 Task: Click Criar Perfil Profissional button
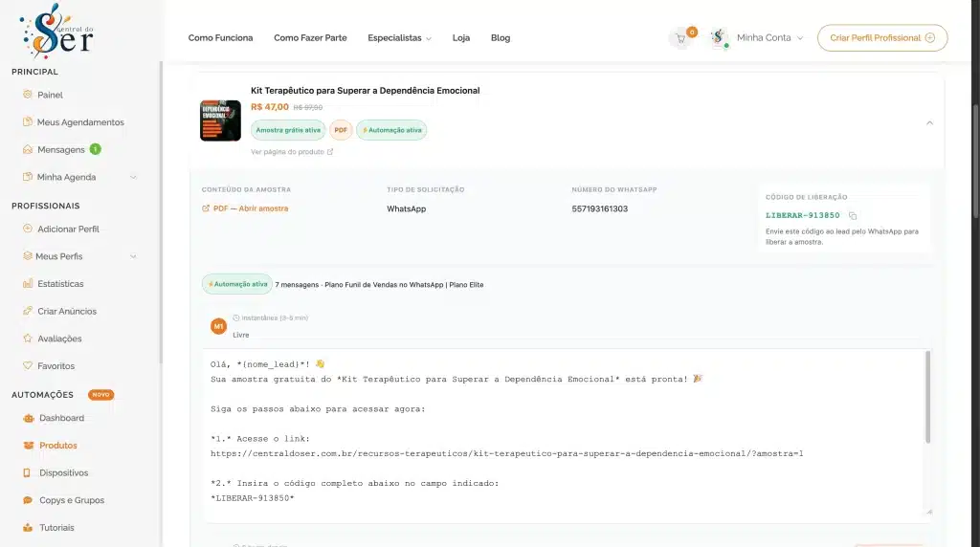(882, 38)
